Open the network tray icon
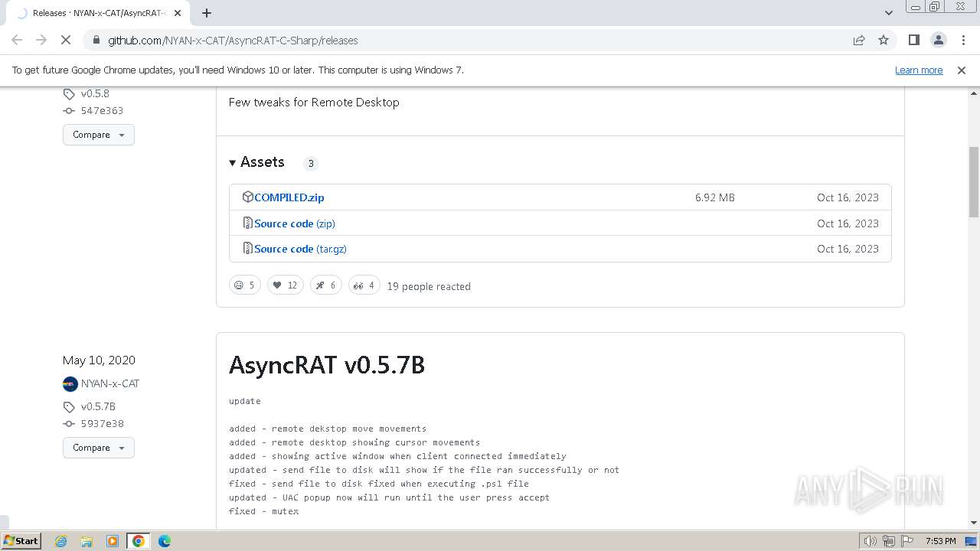 (889, 541)
